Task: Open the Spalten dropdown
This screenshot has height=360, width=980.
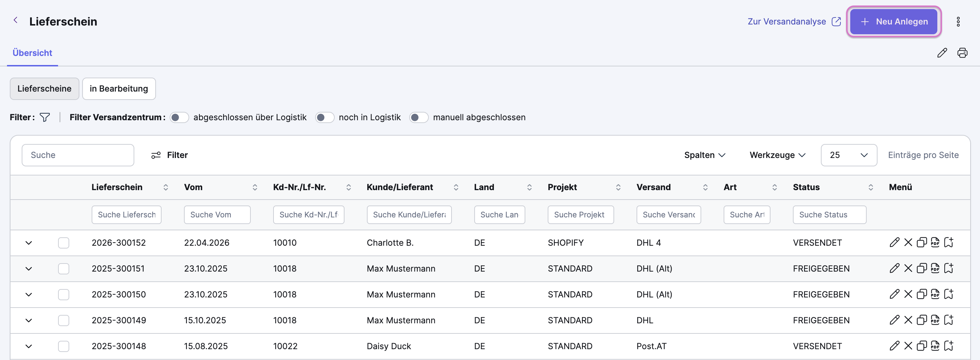Action: click(704, 155)
